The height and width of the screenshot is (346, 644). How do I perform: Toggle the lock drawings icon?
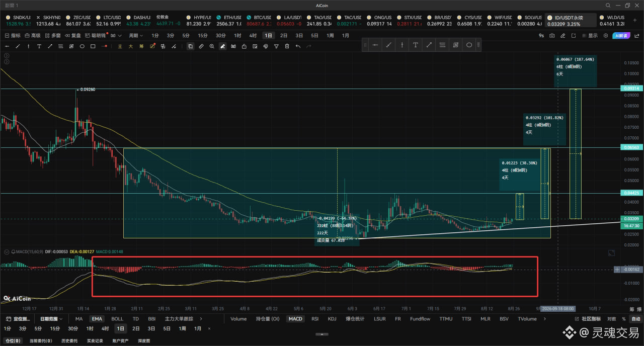click(244, 46)
